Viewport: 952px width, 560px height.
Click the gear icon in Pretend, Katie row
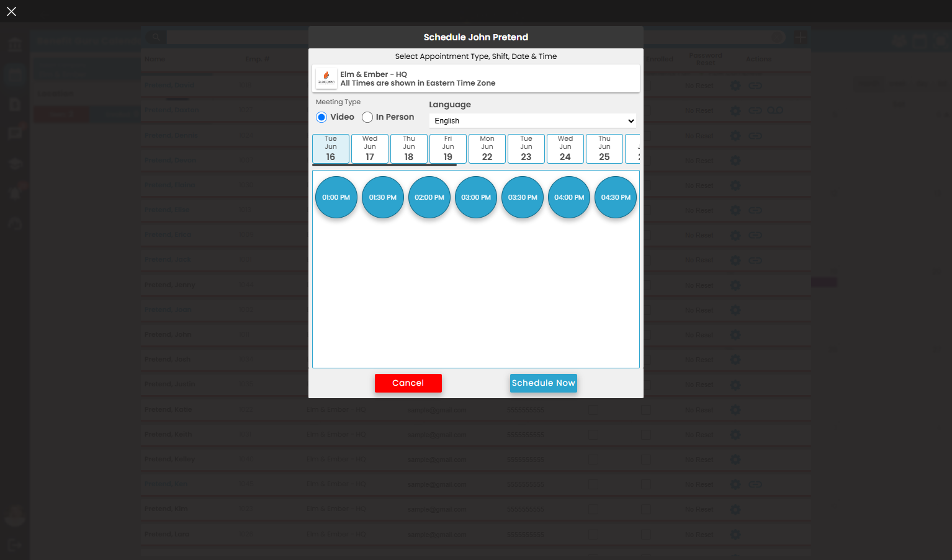tap(735, 410)
